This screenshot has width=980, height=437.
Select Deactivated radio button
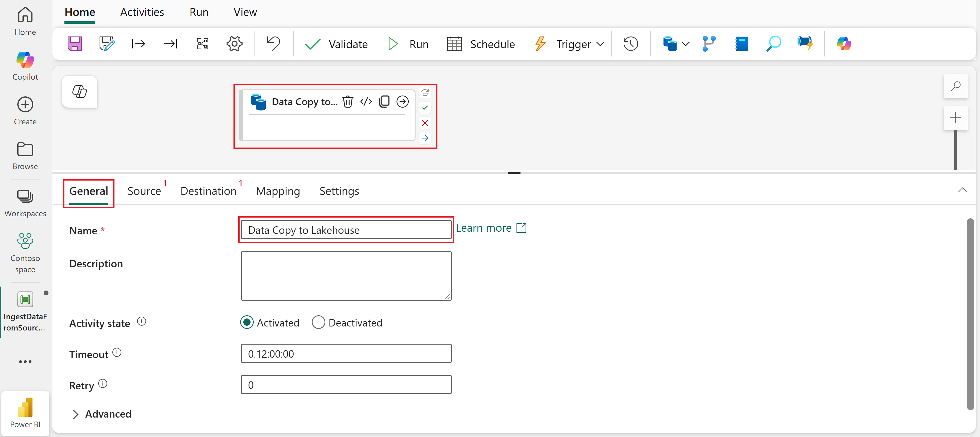[x=318, y=322]
